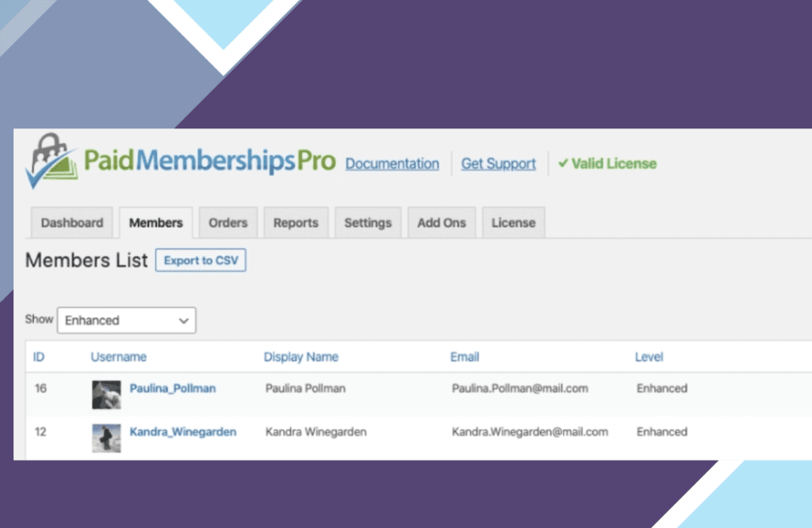Switch to the Orders tab

pyautogui.click(x=228, y=223)
